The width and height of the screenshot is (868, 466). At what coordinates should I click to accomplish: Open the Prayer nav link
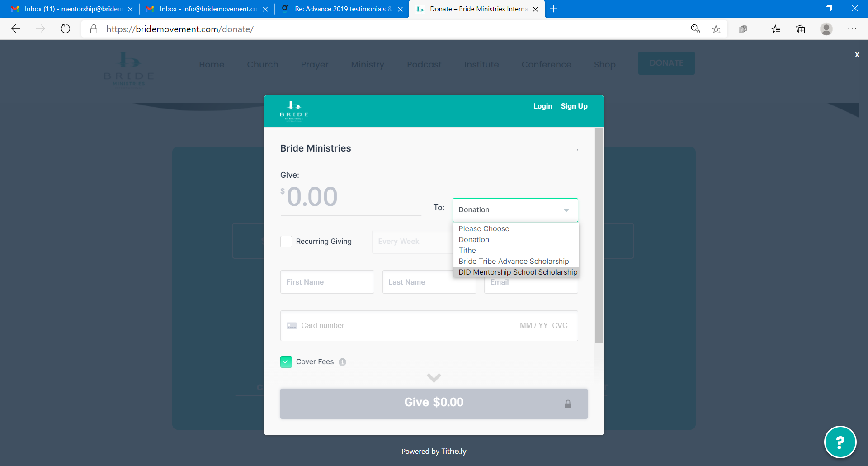pyautogui.click(x=315, y=64)
